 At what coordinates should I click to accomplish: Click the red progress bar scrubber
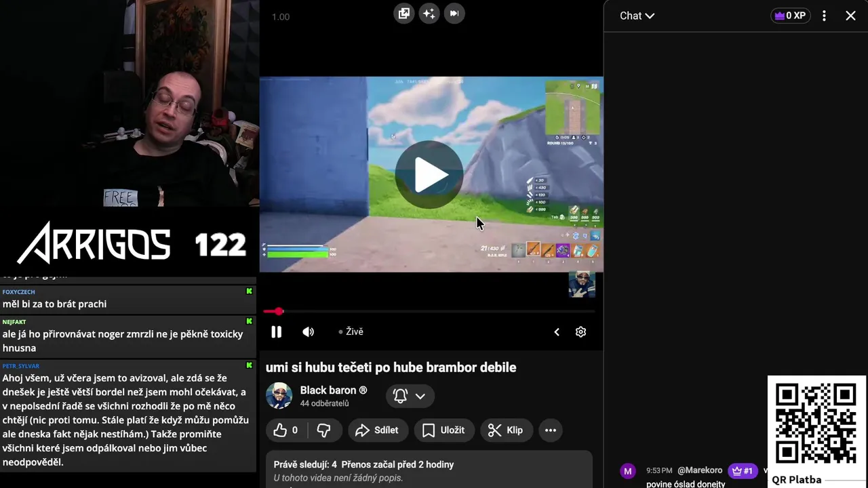point(279,311)
